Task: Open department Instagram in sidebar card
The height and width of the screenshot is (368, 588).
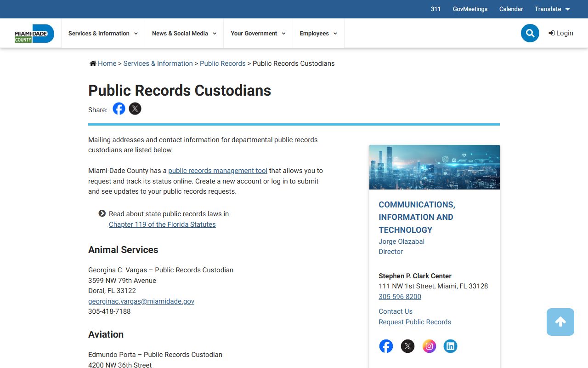Action: (429, 346)
